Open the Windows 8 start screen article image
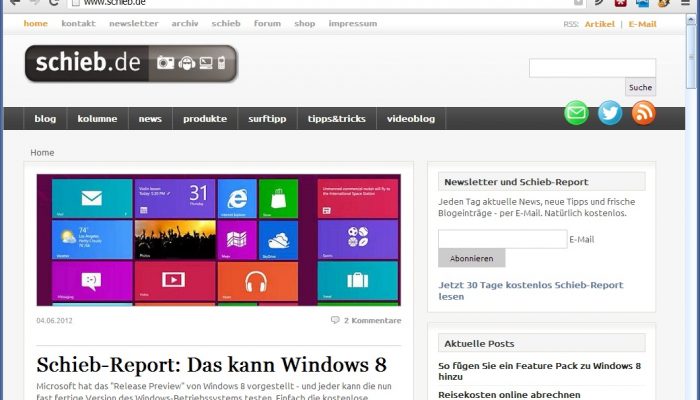Image resolution: width=700 pixels, height=400 pixels. (219, 240)
